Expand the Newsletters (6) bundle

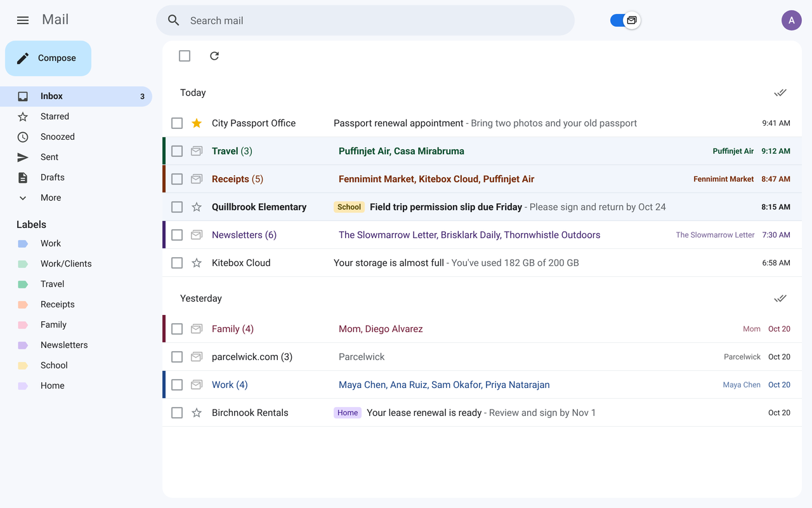coord(482,235)
